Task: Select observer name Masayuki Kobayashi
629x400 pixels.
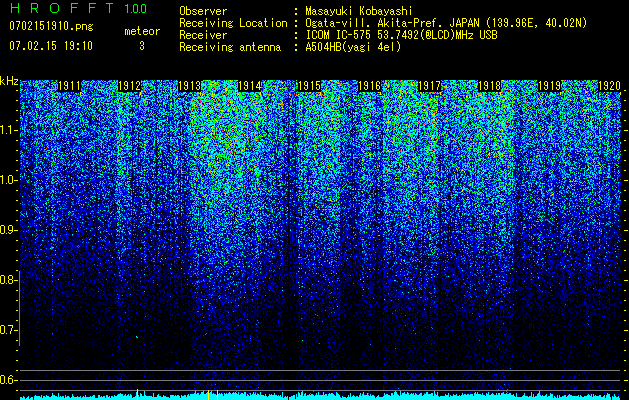Action: (358, 11)
